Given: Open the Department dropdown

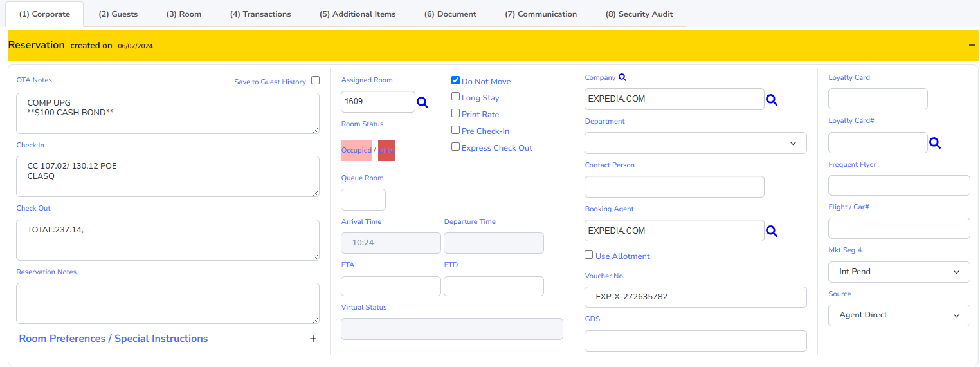Looking at the screenshot, I should tap(695, 143).
